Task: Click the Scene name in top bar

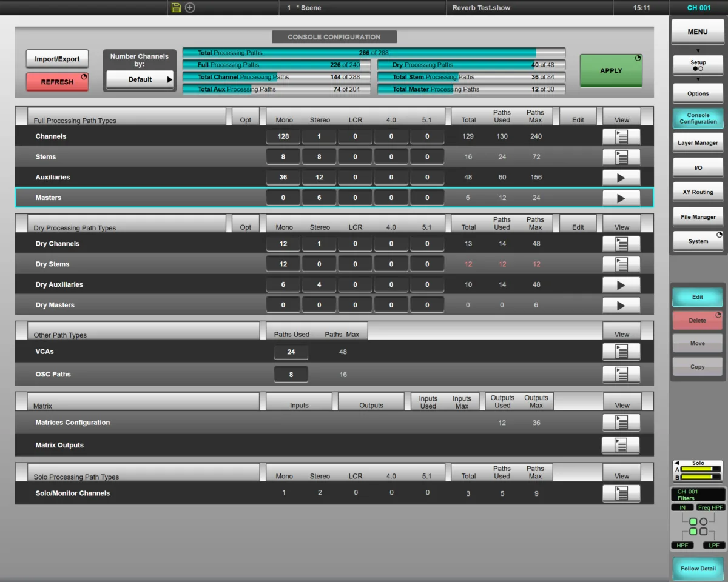Action: coord(311,8)
